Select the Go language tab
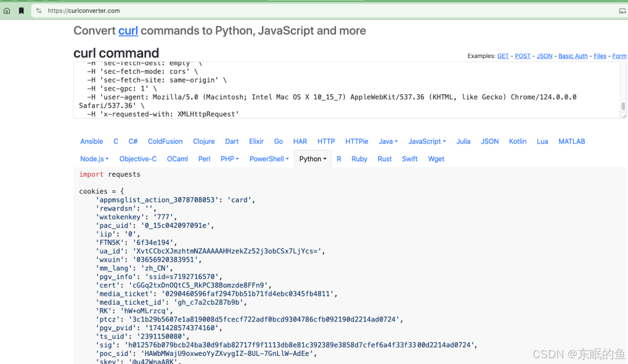This screenshot has width=628, height=364. [279, 141]
